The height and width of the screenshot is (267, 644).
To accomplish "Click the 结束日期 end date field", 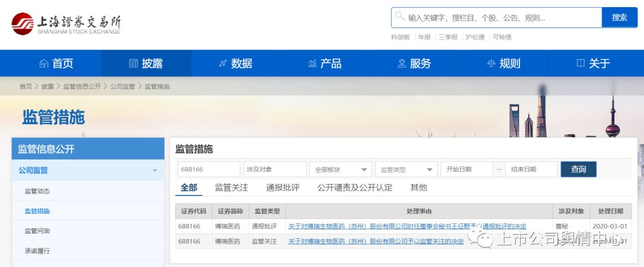I will 531,169.
